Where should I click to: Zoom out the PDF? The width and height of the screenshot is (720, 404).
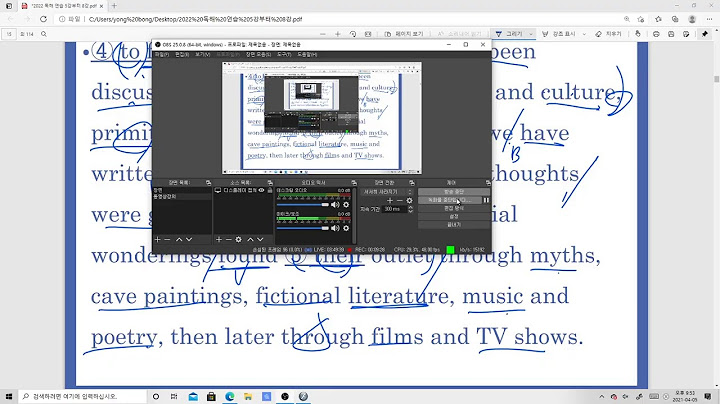click(323, 34)
